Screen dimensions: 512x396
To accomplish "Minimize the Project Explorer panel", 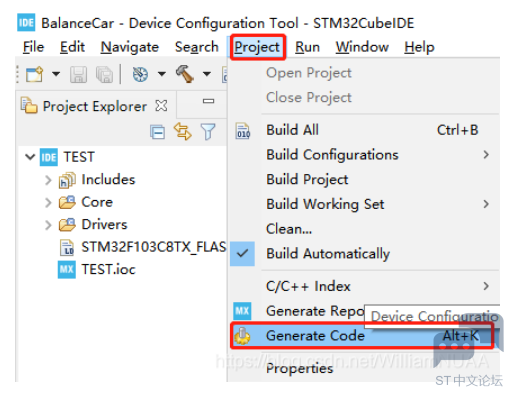I will (209, 101).
